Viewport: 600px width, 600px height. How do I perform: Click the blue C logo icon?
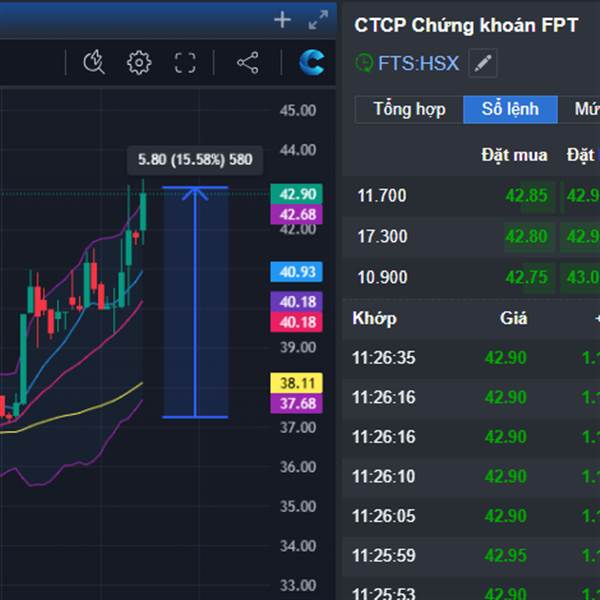pyautogui.click(x=312, y=62)
